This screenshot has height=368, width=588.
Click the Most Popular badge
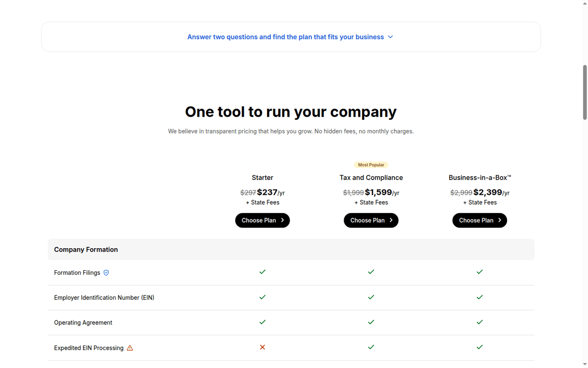(371, 165)
